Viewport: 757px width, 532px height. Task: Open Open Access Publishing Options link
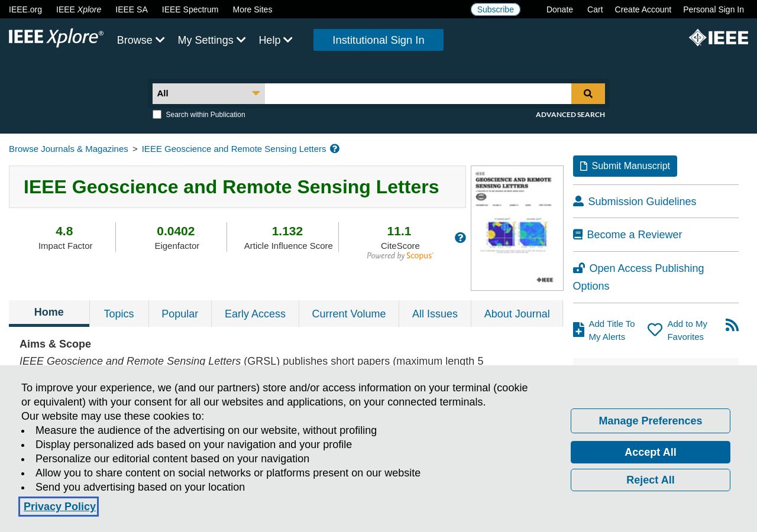pyautogui.click(x=639, y=277)
